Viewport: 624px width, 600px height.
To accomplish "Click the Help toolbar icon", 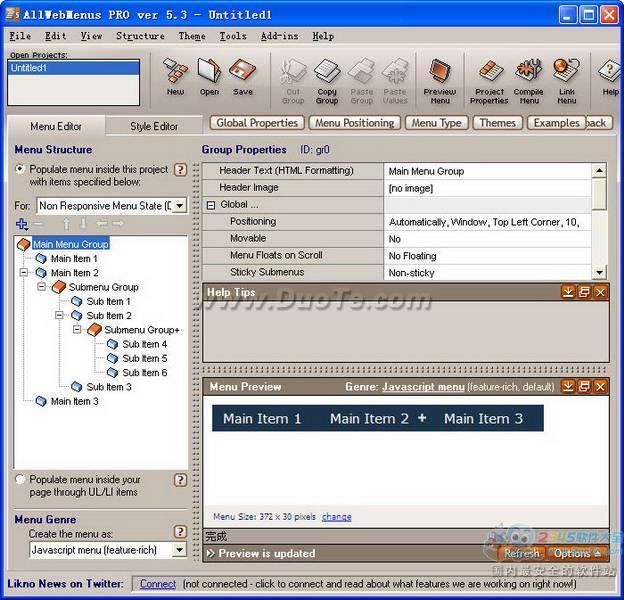I will click(610, 77).
